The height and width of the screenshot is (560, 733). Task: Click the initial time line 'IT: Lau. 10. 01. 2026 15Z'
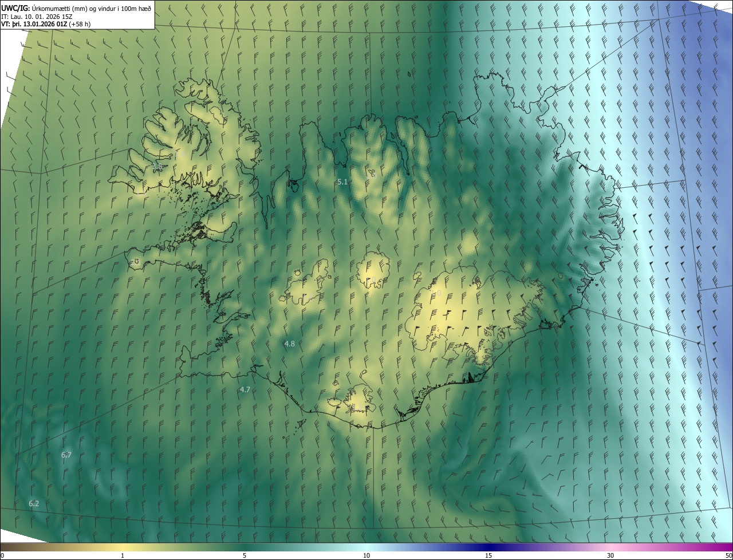pos(37,16)
